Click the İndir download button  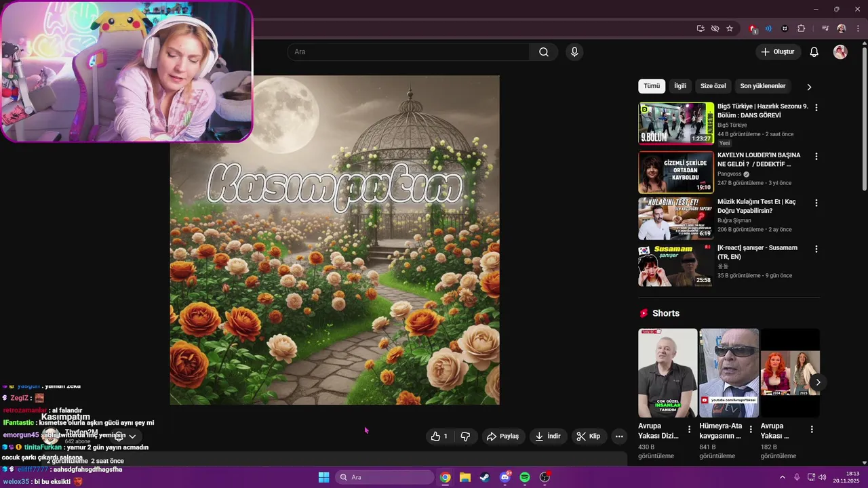[548, 436]
